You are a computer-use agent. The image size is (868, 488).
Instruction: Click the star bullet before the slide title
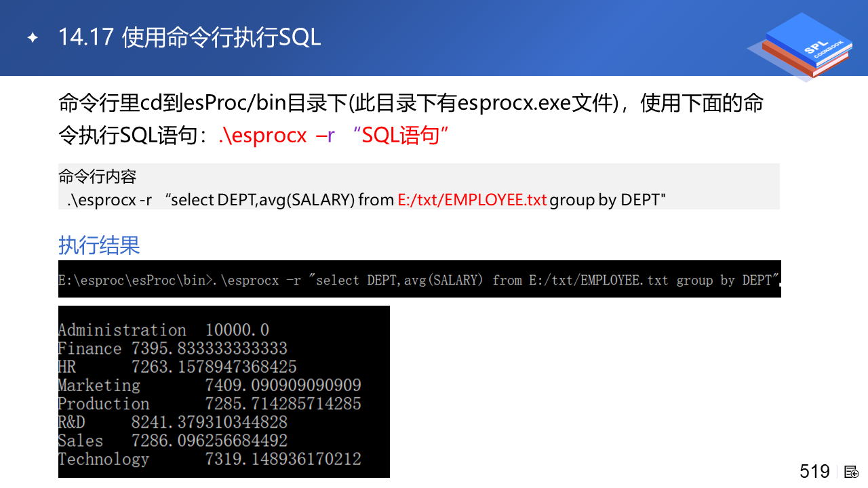click(x=33, y=37)
